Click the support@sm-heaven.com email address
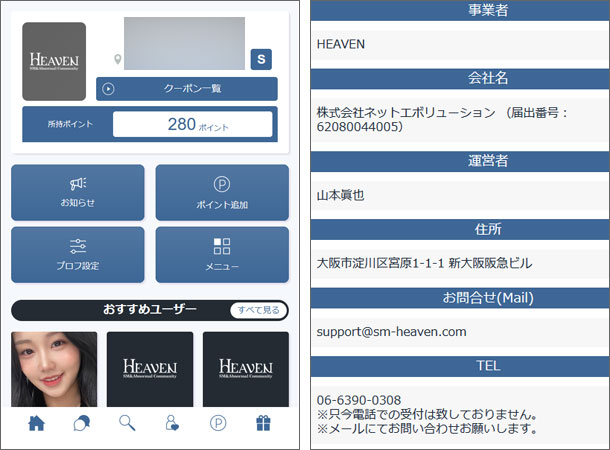The height and width of the screenshot is (450, 610). (x=391, y=331)
